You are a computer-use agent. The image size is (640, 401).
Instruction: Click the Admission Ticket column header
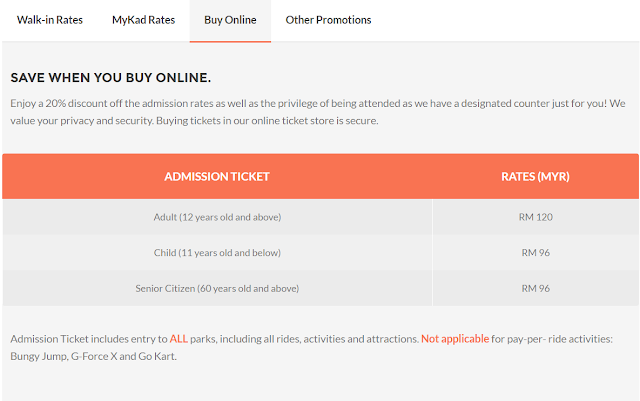tap(217, 177)
